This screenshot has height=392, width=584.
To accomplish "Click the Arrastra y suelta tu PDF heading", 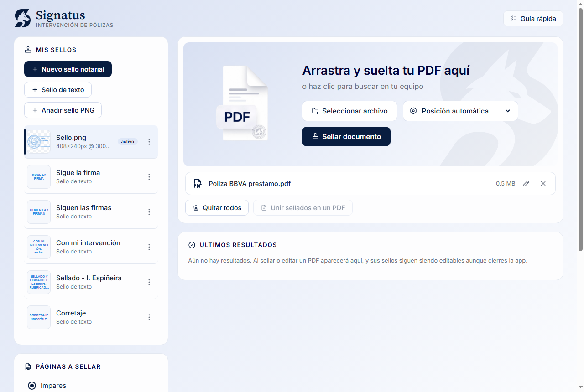I will pyautogui.click(x=386, y=71).
